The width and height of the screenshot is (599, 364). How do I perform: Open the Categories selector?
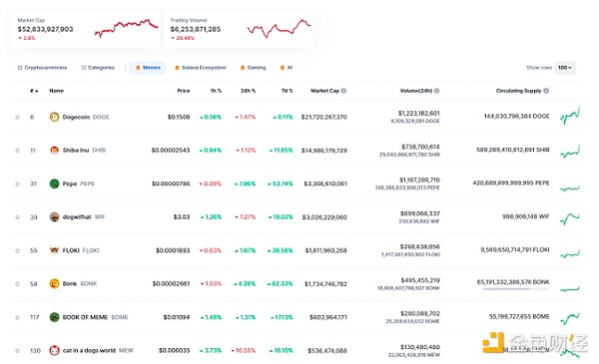click(x=98, y=68)
